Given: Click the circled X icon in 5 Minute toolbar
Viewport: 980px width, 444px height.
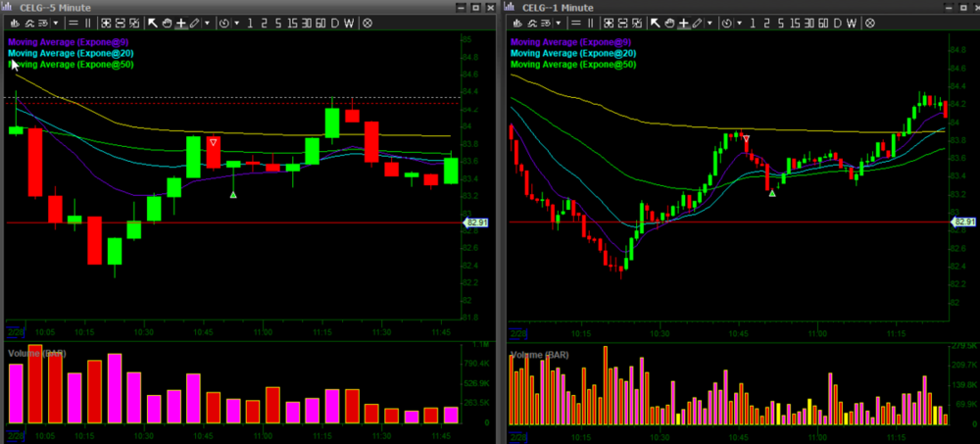Looking at the screenshot, I should [x=367, y=23].
